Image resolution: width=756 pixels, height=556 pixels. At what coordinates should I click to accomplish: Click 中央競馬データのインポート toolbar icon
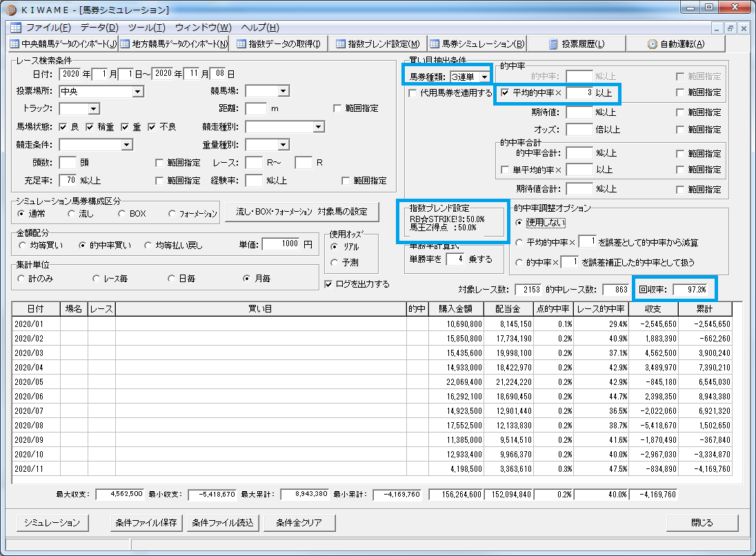(x=14, y=44)
